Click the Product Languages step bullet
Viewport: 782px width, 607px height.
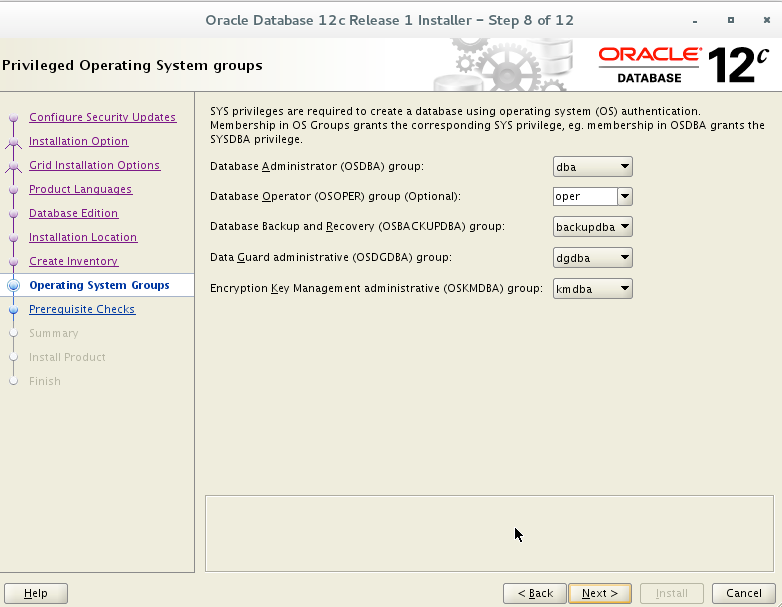tap(13, 190)
